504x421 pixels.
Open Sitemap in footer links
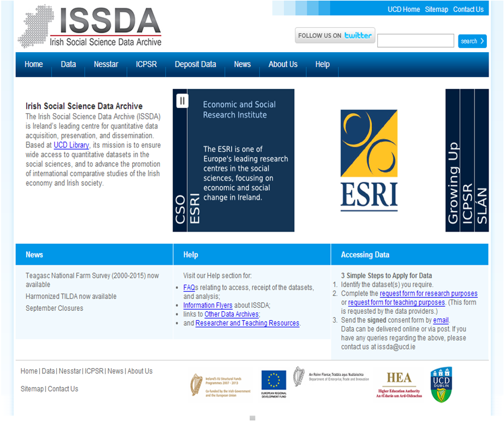[x=32, y=389]
